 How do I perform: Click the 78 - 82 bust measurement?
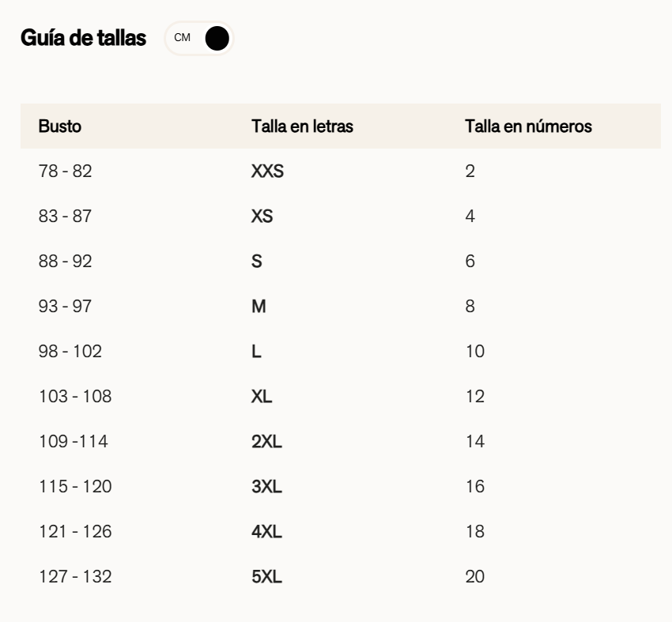point(66,171)
